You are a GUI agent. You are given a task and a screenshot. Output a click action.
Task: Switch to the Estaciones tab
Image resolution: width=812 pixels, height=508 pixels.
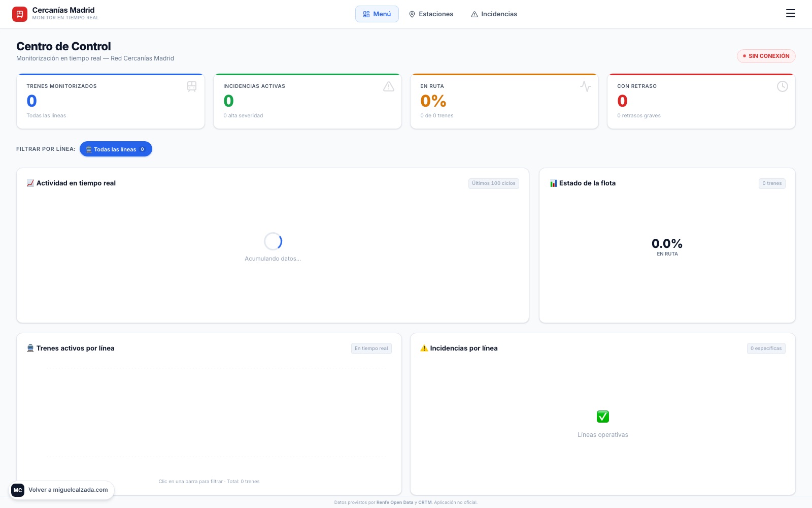pyautogui.click(x=431, y=14)
